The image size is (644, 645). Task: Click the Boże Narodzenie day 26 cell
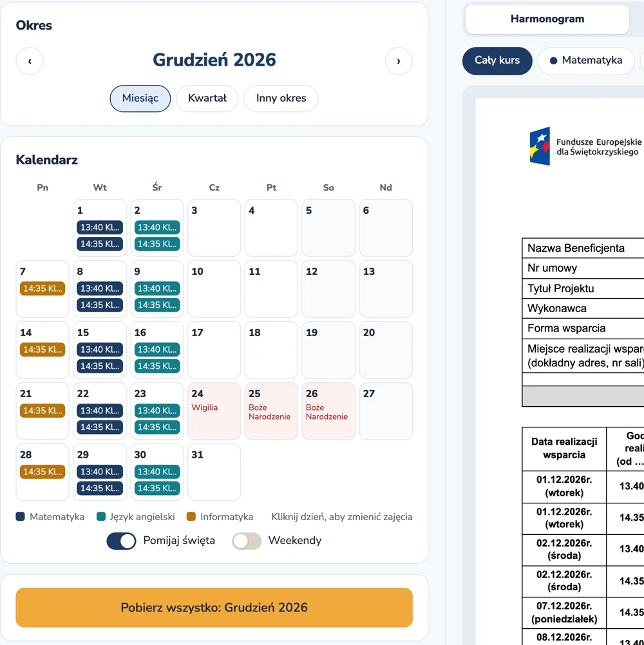point(328,411)
